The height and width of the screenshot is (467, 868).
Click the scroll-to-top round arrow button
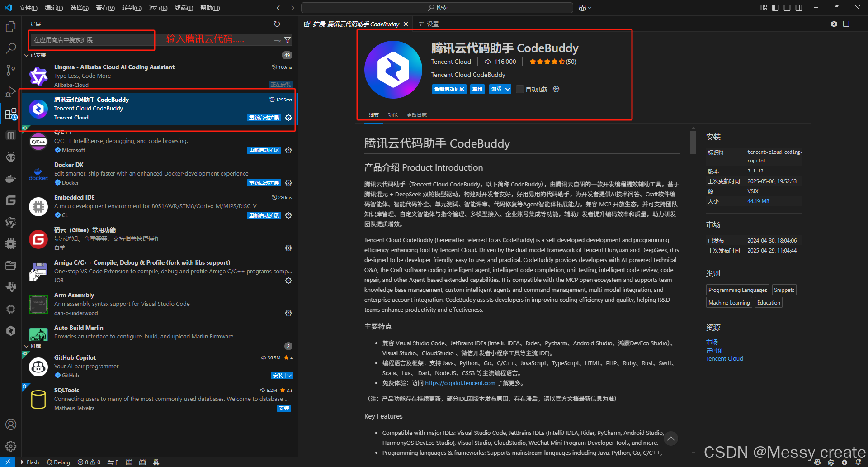[x=671, y=438]
